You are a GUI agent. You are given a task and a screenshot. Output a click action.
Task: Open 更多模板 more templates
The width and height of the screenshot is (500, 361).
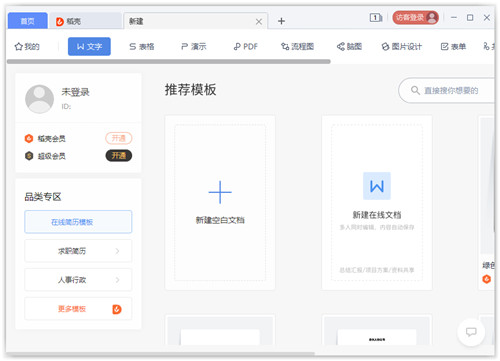coord(78,309)
